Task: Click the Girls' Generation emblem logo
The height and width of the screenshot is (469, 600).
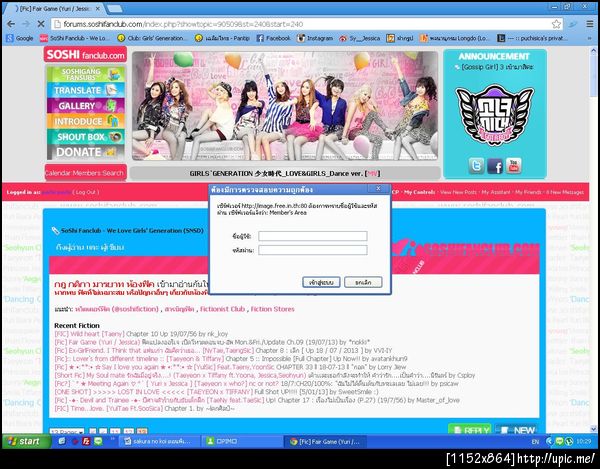Action: pyautogui.click(x=494, y=115)
